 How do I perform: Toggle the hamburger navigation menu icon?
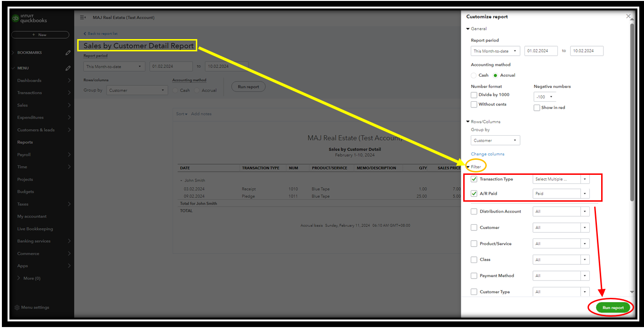pos(83,17)
